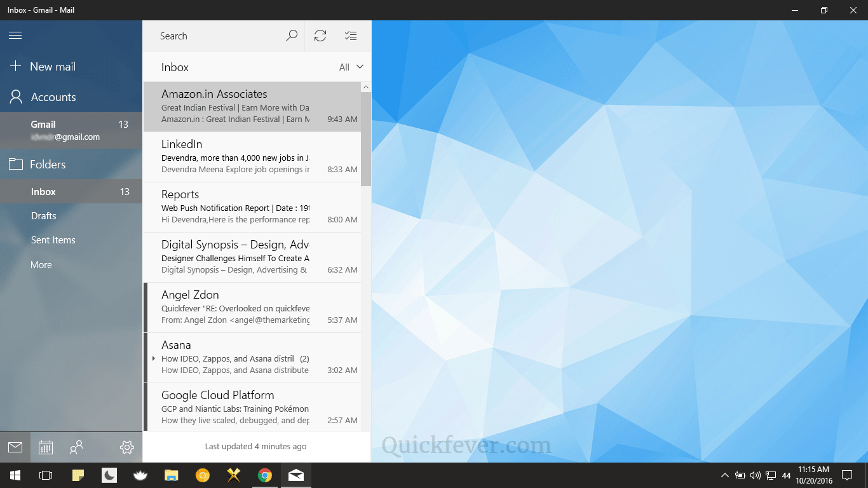Open Sticky Notes from the taskbar
The height and width of the screenshot is (488, 868).
pos(78,475)
